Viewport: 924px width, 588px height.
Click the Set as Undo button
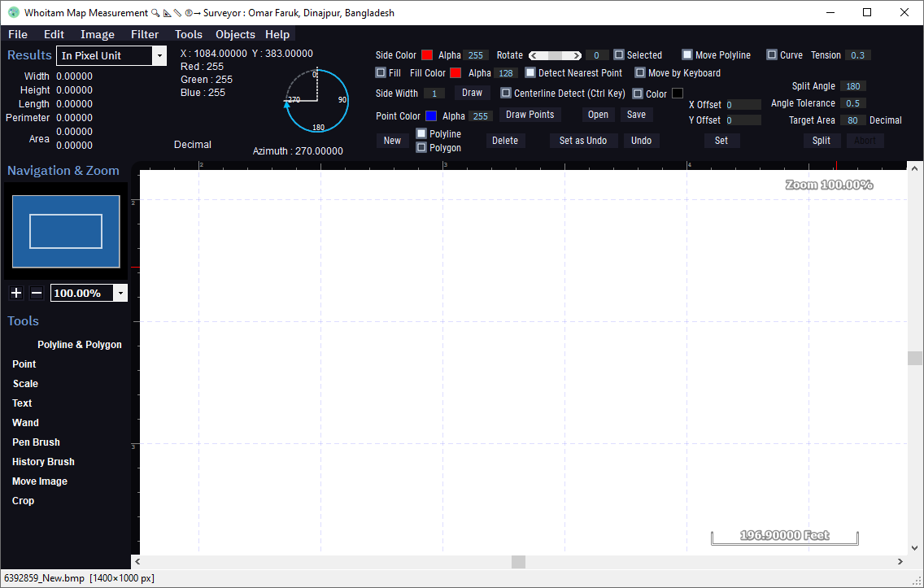[582, 141]
